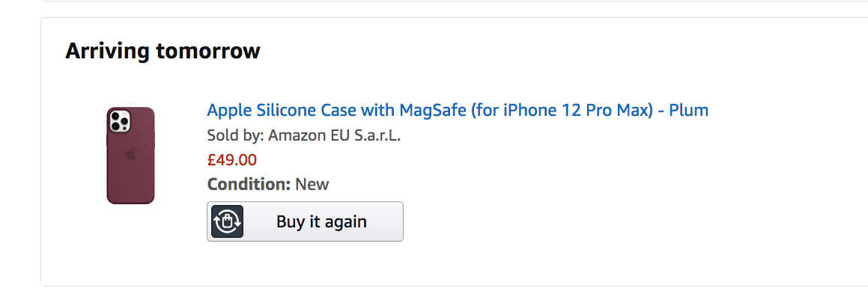Click the Sold by Amazon EU S.a.r.L. text
Screen dimensions: 868x294
[304, 135]
